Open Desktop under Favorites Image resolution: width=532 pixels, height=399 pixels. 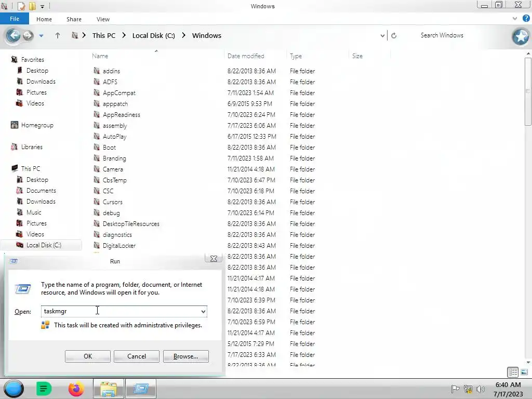pos(37,71)
